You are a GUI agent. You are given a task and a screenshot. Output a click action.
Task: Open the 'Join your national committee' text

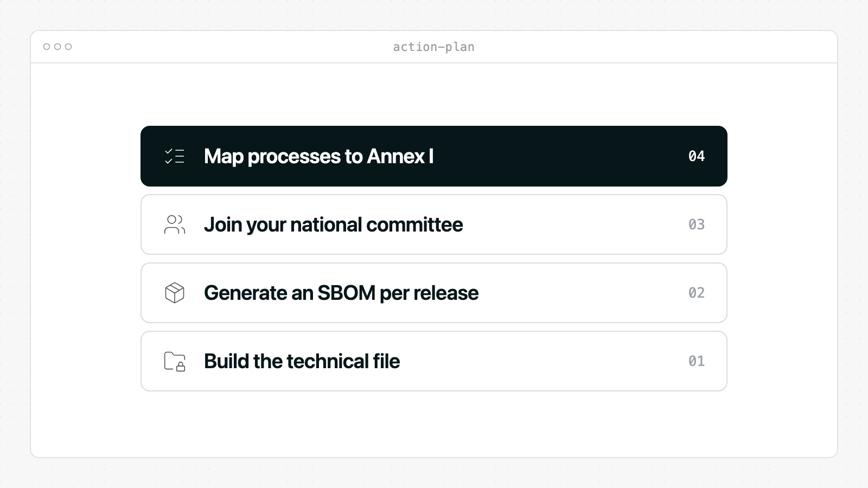pos(333,224)
